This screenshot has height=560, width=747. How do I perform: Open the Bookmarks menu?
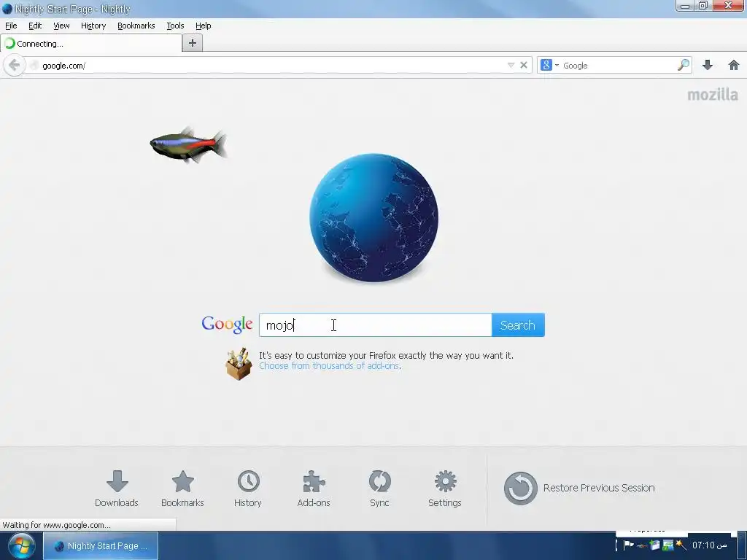point(136,26)
